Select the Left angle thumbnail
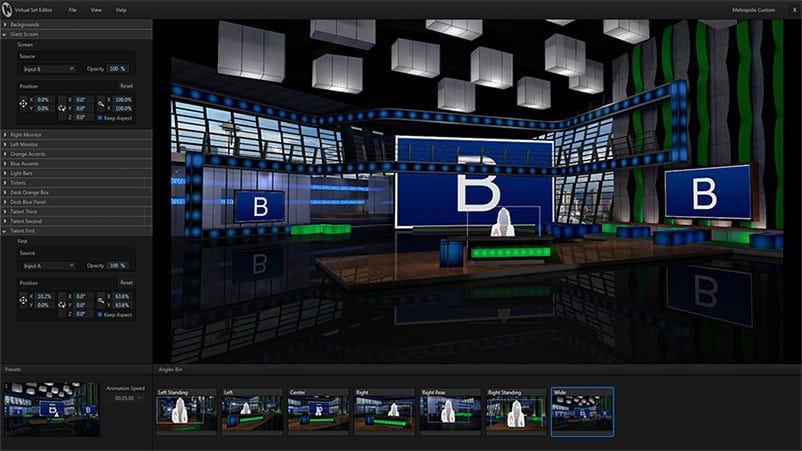This screenshot has height=451, width=802. point(252,412)
